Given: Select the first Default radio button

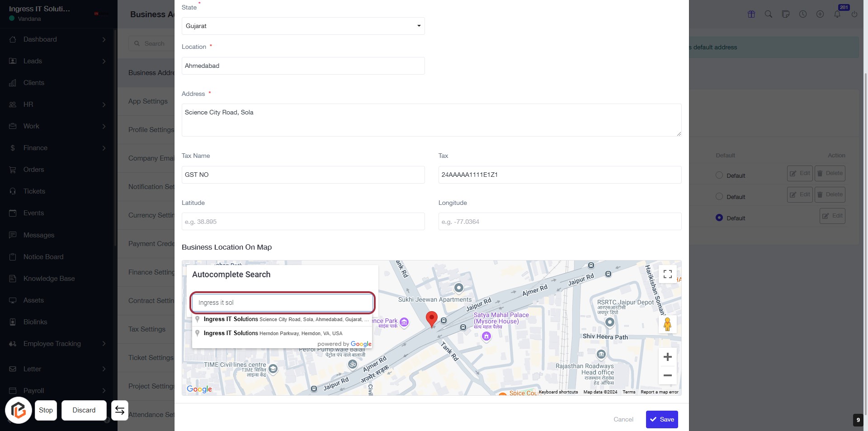Looking at the screenshot, I should point(719,175).
